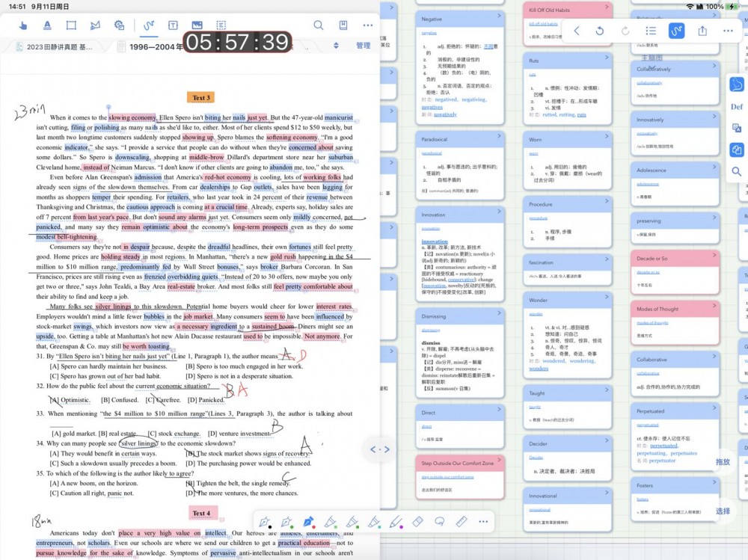The width and height of the screenshot is (748, 560).
Task: Expand the Paradoxical card
Action: pyautogui.click(x=499, y=136)
